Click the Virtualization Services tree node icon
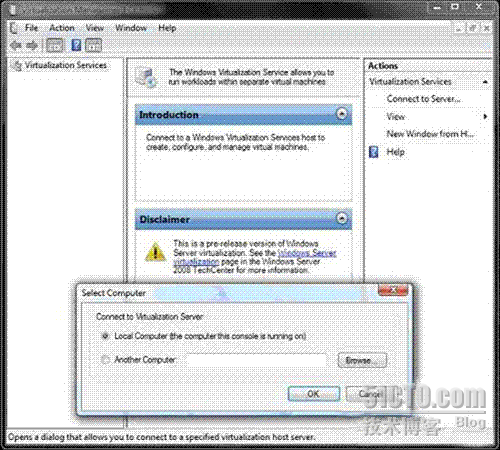This screenshot has height=450, width=500. [16, 66]
